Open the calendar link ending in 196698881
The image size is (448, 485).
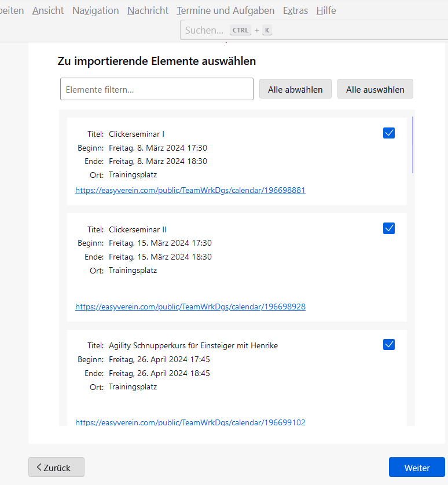[190, 190]
